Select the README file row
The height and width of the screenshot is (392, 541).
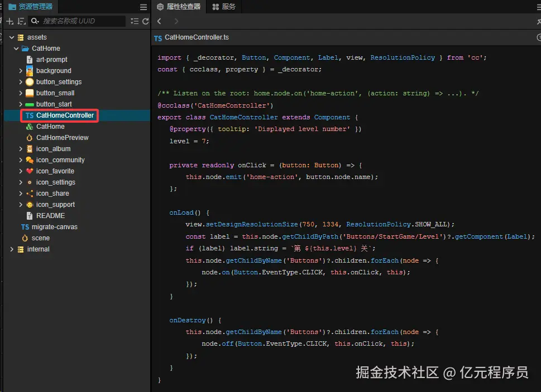click(77, 216)
